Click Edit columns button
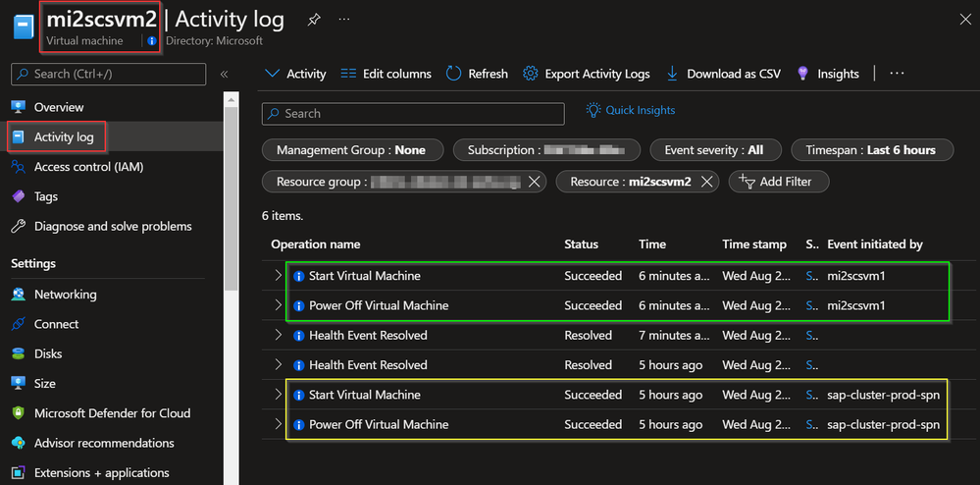Image resolution: width=980 pixels, height=485 pixels. 387,74
